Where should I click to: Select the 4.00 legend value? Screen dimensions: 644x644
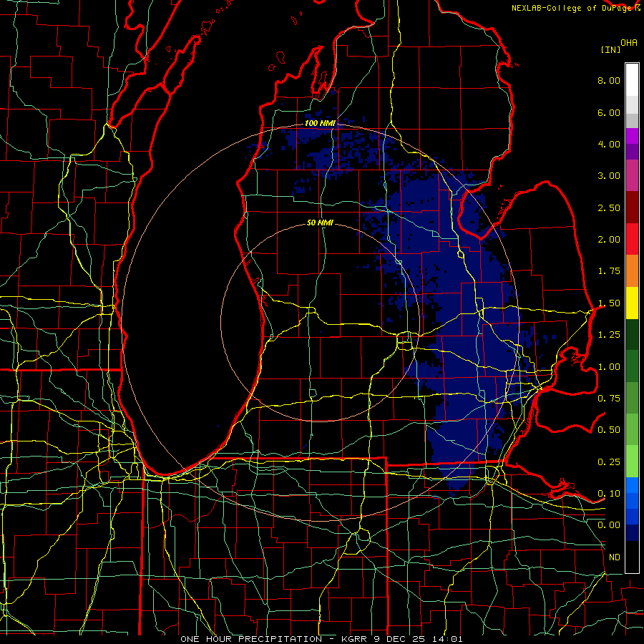[609, 144]
